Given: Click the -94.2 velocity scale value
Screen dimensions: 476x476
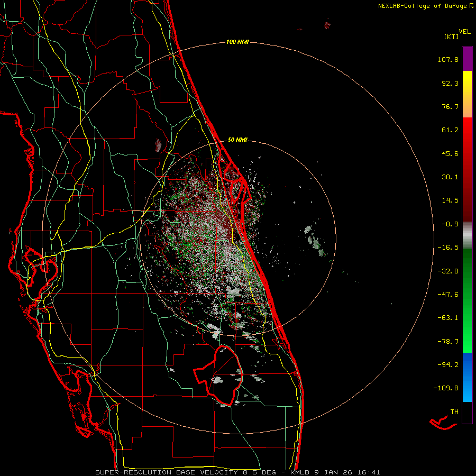Looking at the screenshot, I should tap(448, 365).
